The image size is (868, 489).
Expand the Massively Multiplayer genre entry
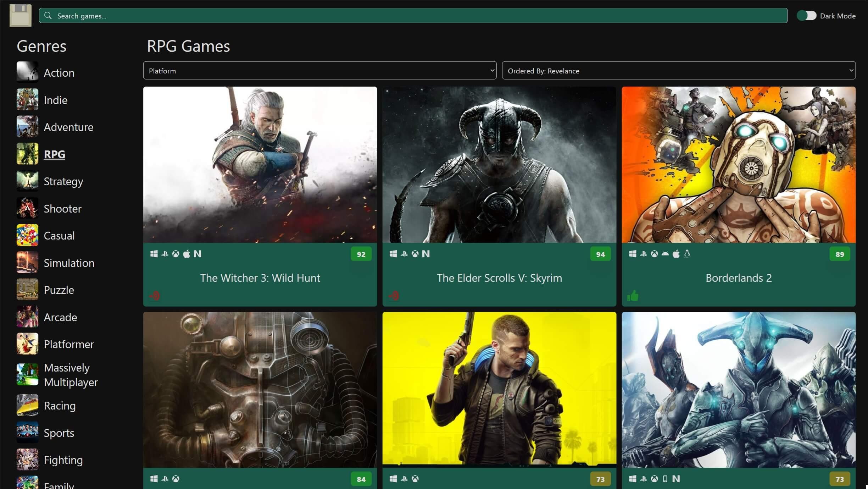[71, 375]
